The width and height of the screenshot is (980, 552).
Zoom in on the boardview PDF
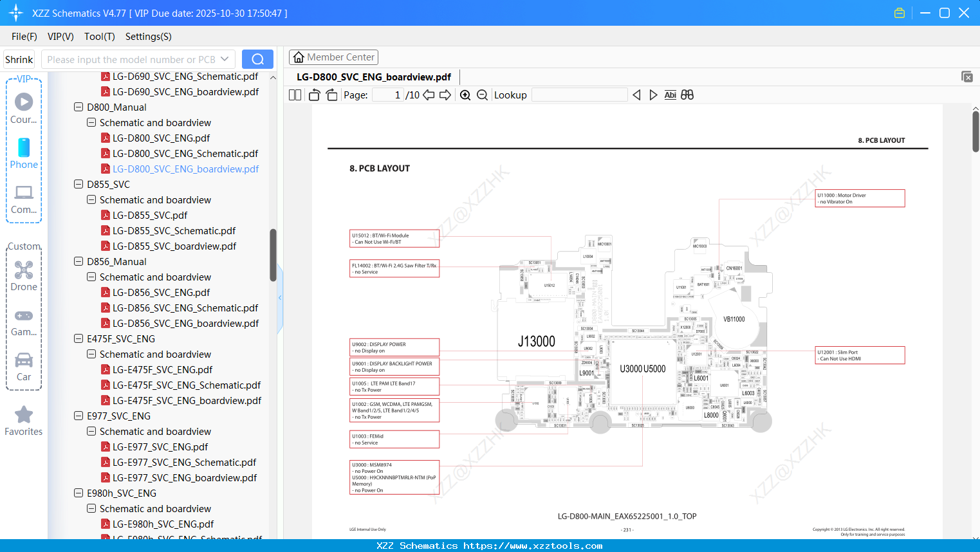[465, 95]
